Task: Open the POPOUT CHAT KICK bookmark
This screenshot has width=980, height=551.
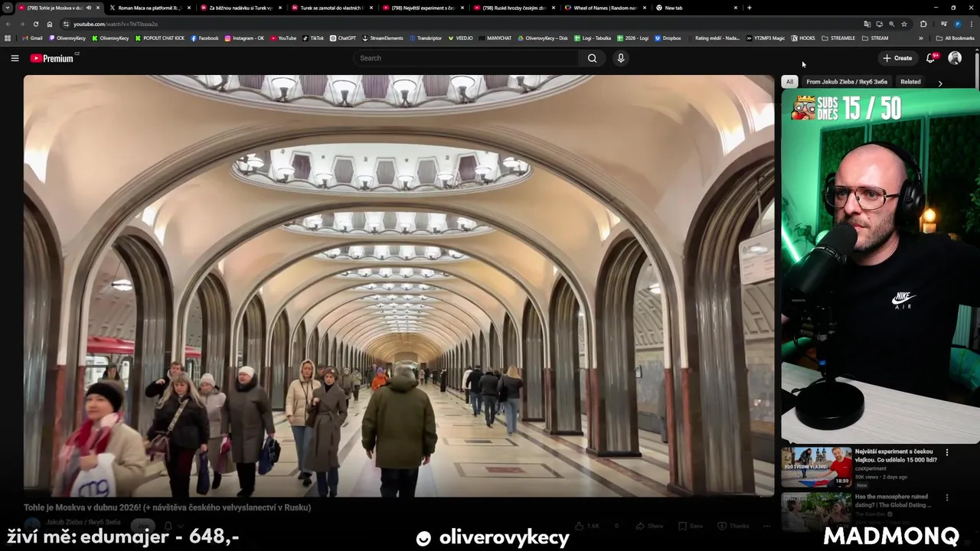Action: tap(160, 38)
